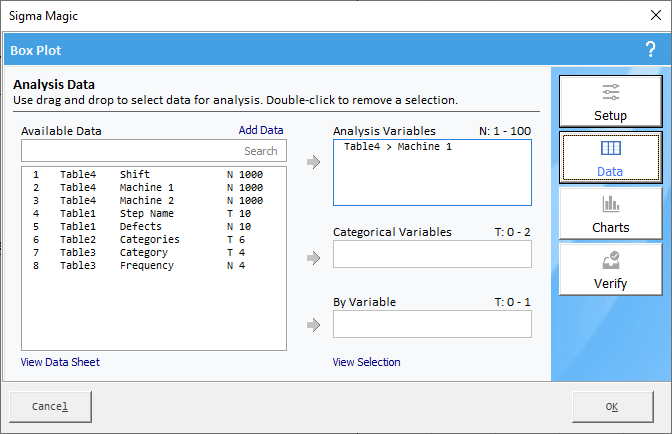672x434 pixels.
Task: Click the Cancel button
Action: pyautogui.click(x=50, y=407)
